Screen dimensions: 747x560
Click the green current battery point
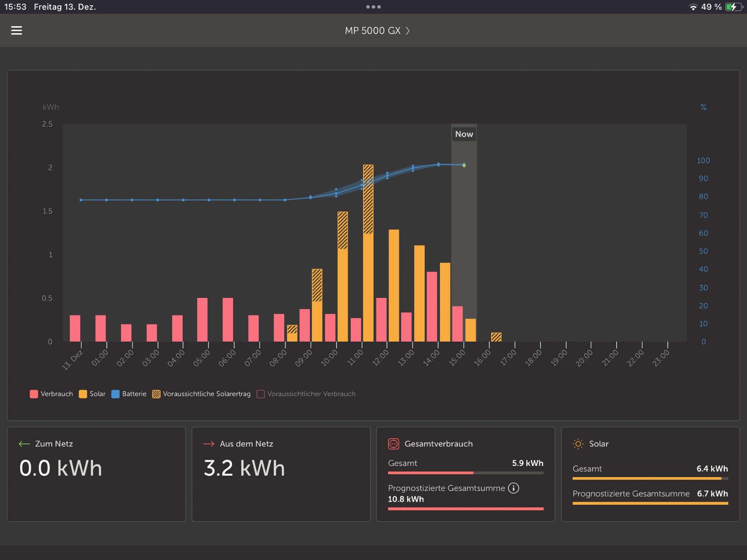click(x=464, y=165)
